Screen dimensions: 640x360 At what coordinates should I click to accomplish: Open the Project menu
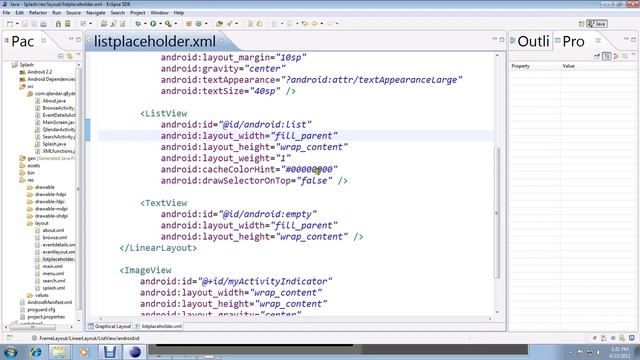[x=138, y=13]
